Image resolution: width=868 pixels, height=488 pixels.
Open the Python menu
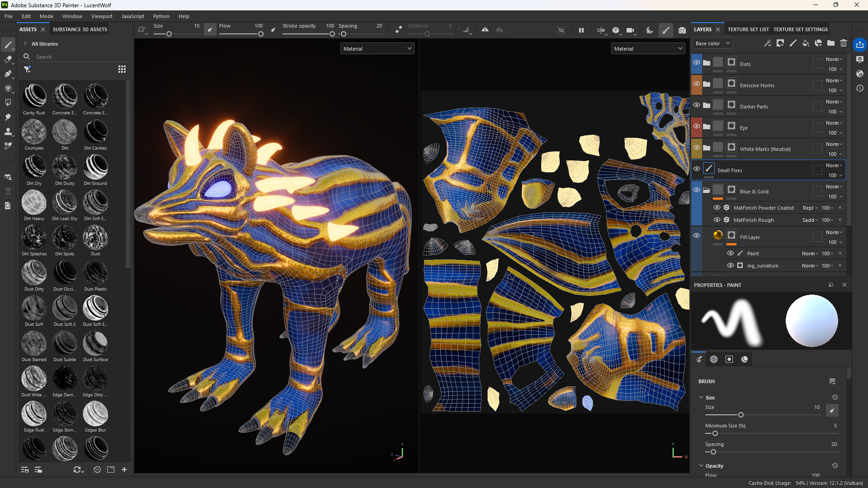click(x=161, y=16)
